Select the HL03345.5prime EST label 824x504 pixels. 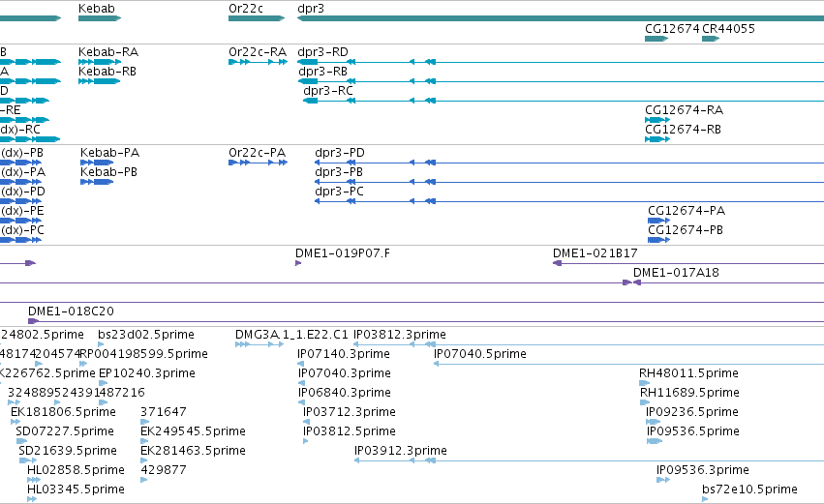76,490
